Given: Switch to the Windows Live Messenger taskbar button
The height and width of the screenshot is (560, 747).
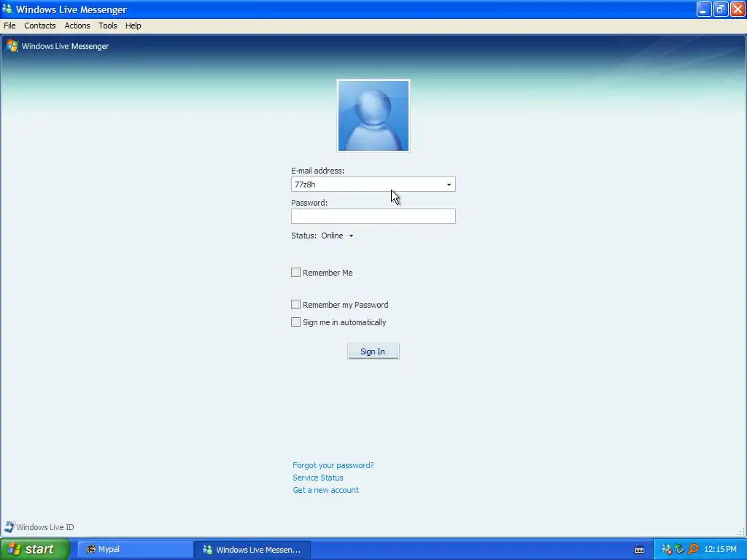Looking at the screenshot, I should click(x=252, y=550).
